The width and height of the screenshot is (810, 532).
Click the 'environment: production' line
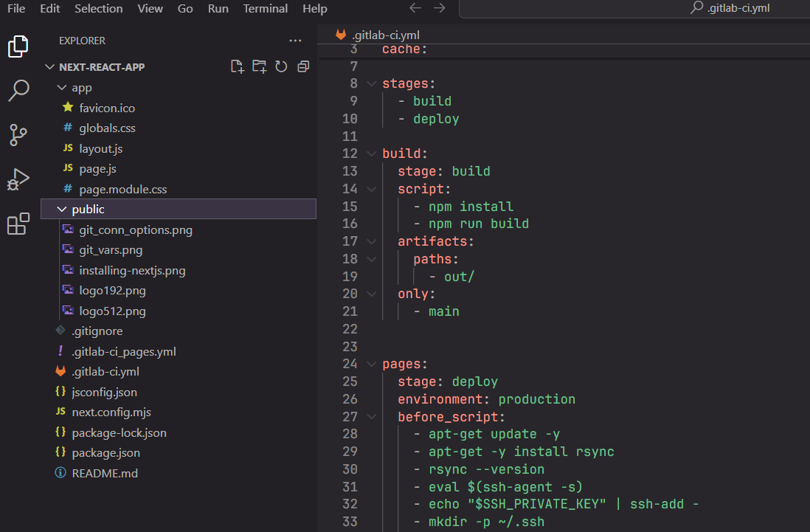(486, 399)
